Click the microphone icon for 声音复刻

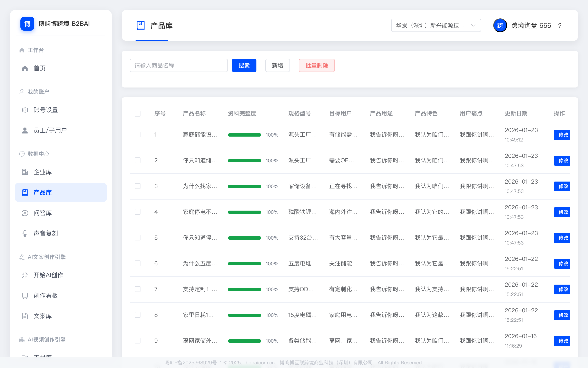coord(25,233)
